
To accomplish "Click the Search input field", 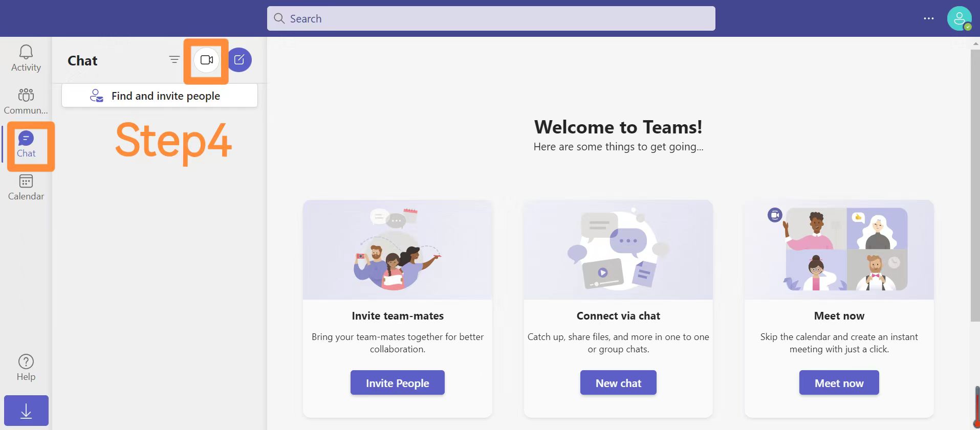I will tap(491, 18).
